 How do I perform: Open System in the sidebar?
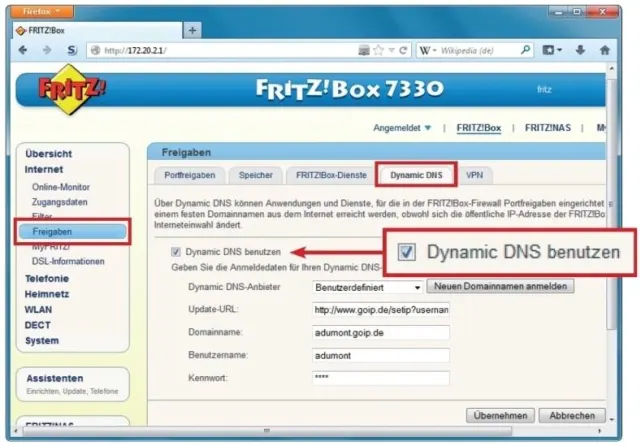click(42, 341)
